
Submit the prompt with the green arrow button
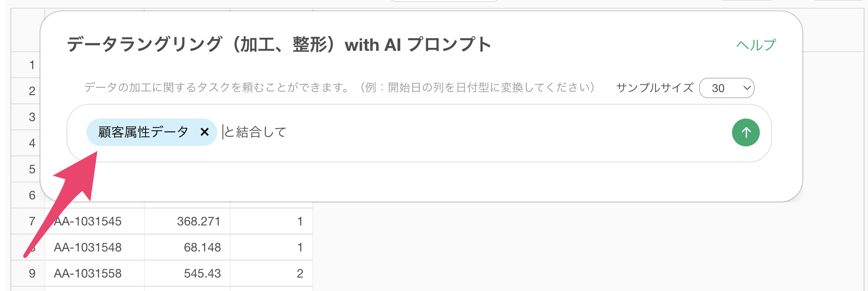click(x=745, y=132)
